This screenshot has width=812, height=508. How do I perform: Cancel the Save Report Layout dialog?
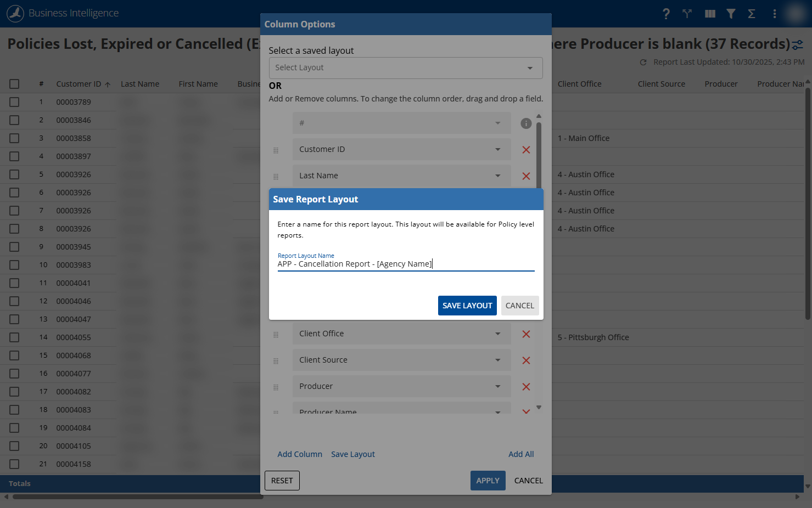pyautogui.click(x=520, y=306)
